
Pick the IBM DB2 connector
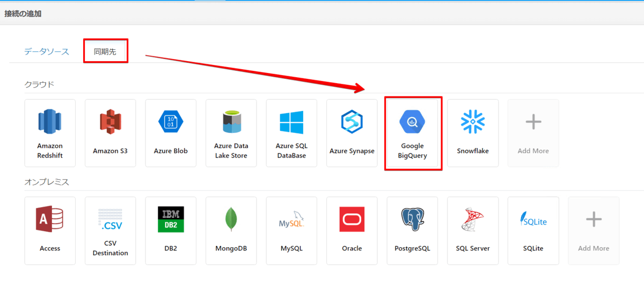click(x=171, y=231)
